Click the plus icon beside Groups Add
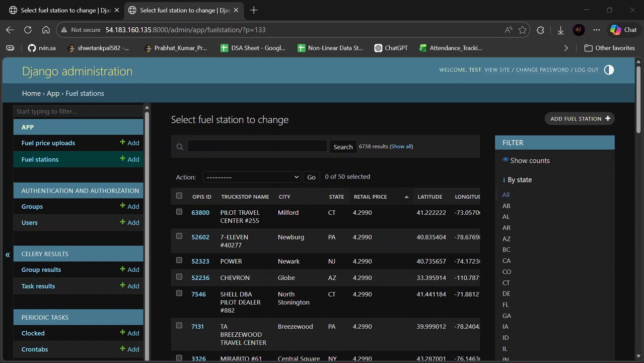This screenshot has width=644, height=363. (122, 206)
